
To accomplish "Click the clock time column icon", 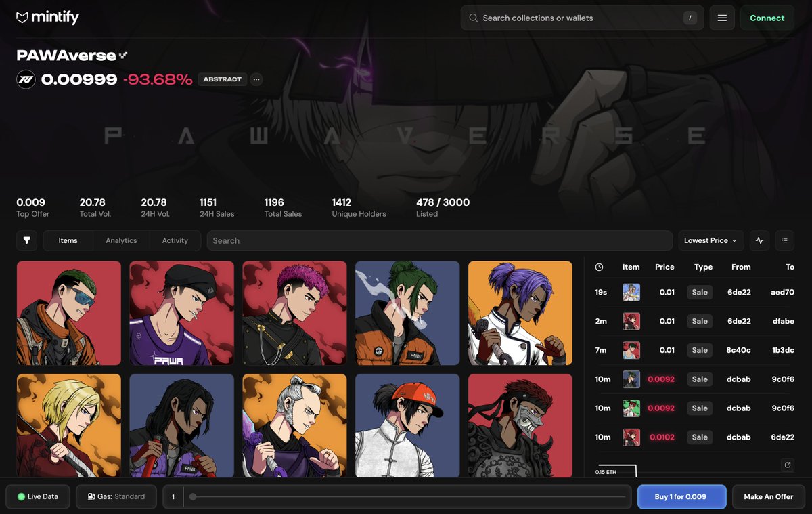I will 600,267.
